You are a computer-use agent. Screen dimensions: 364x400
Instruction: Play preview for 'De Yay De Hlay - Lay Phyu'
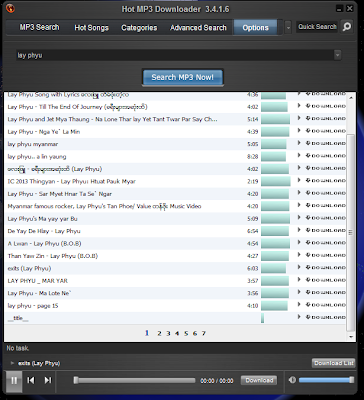[299, 230]
